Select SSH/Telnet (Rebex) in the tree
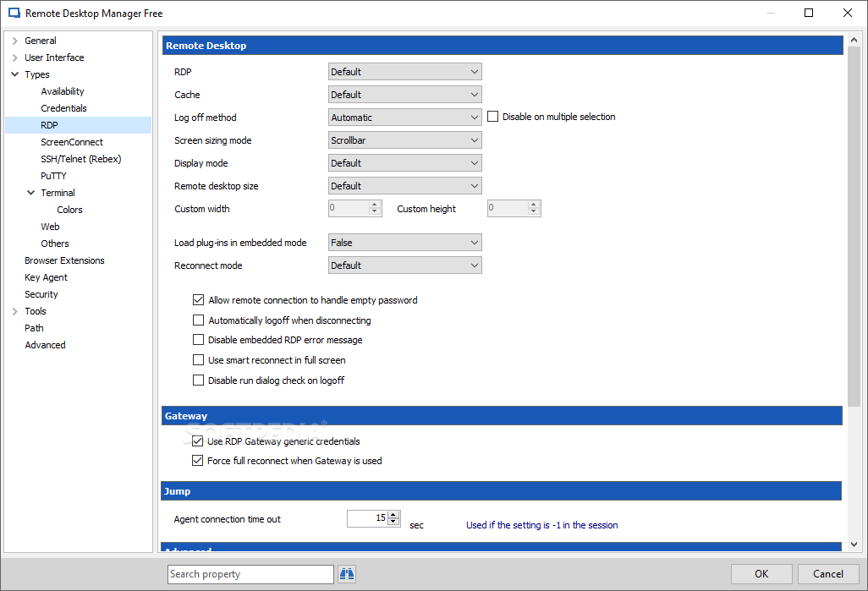Screen dimensions: 868x591 [81, 159]
